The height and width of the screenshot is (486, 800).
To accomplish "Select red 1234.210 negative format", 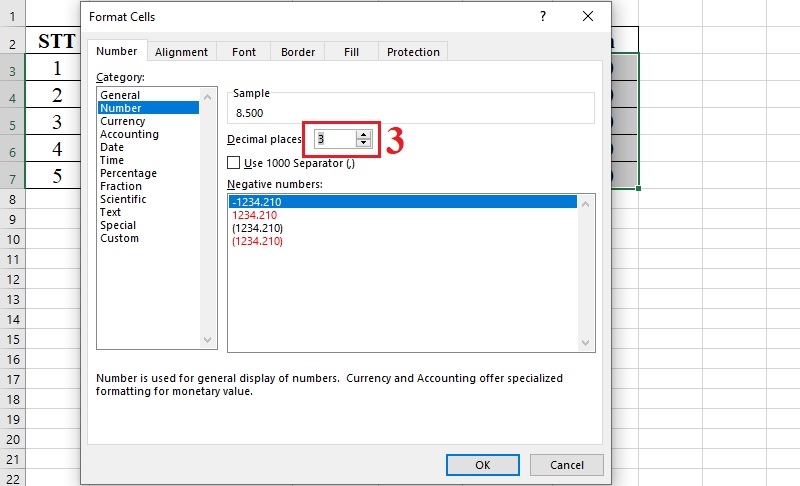I will (x=403, y=215).
